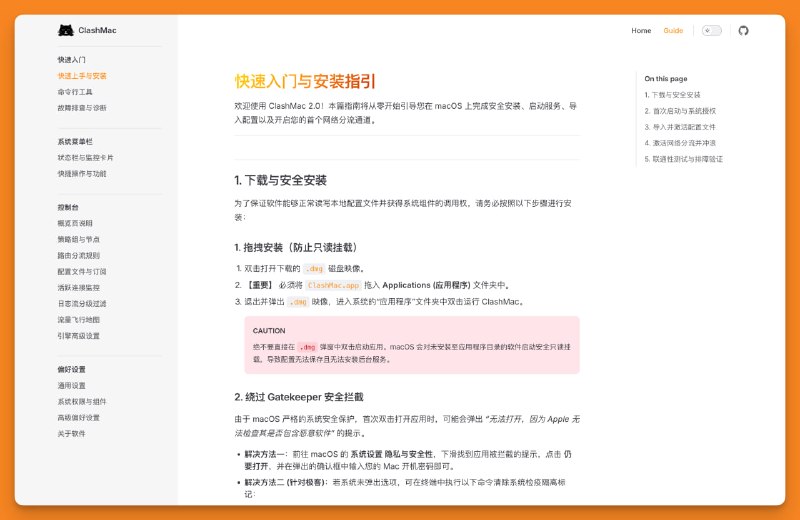This screenshot has width=800, height=520.
Task: Click the On this page heading
Action: (x=665, y=79)
